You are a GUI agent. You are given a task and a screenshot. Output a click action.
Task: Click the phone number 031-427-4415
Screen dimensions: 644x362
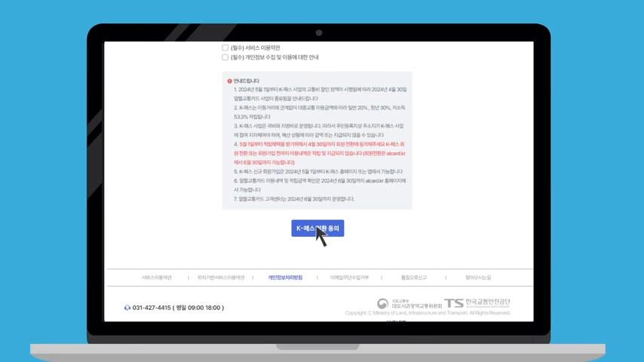click(x=151, y=308)
